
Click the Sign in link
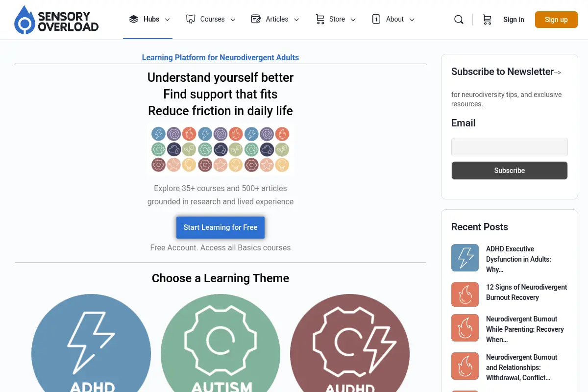pos(514,20)
